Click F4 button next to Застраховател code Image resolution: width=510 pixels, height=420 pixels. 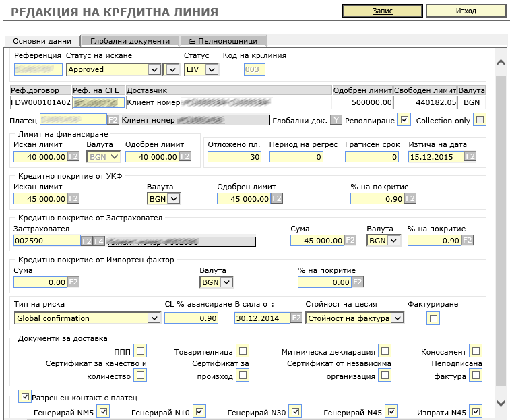click(x=99, y=241)
